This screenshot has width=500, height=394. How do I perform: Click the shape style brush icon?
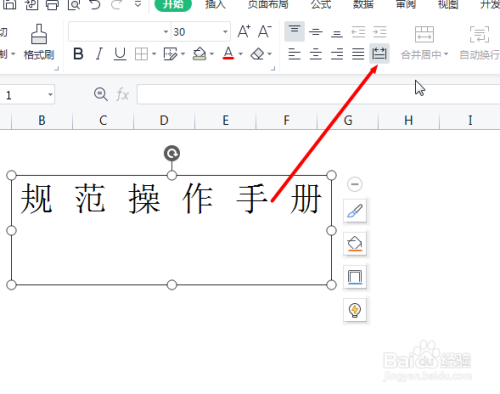pyautogui.click(x=355, y=211)
